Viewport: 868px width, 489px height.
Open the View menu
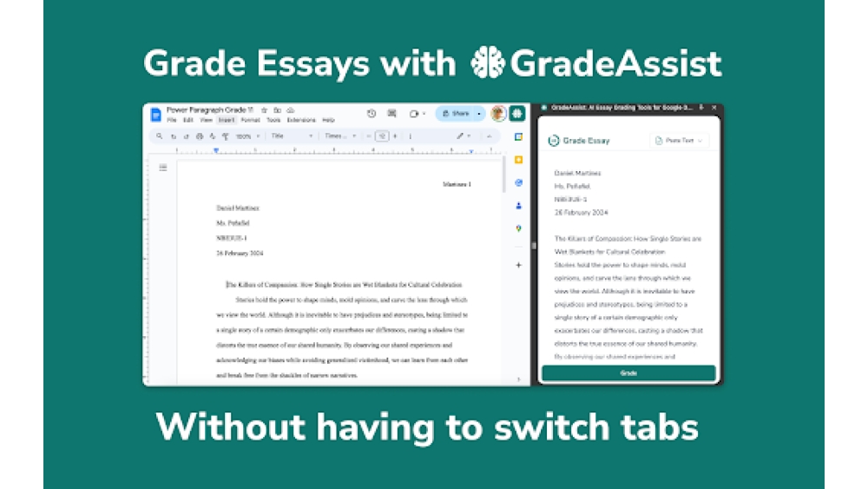207,120
